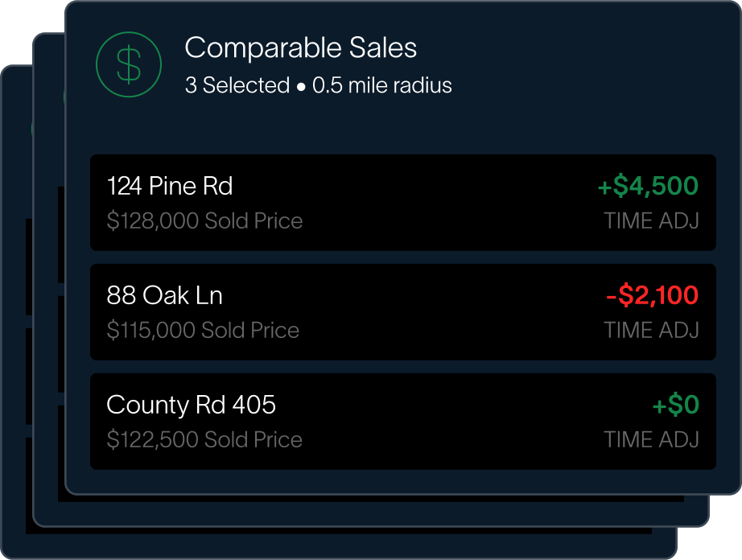
Task: Click the "0.5 mile radius" label
Action: [382, 85]
